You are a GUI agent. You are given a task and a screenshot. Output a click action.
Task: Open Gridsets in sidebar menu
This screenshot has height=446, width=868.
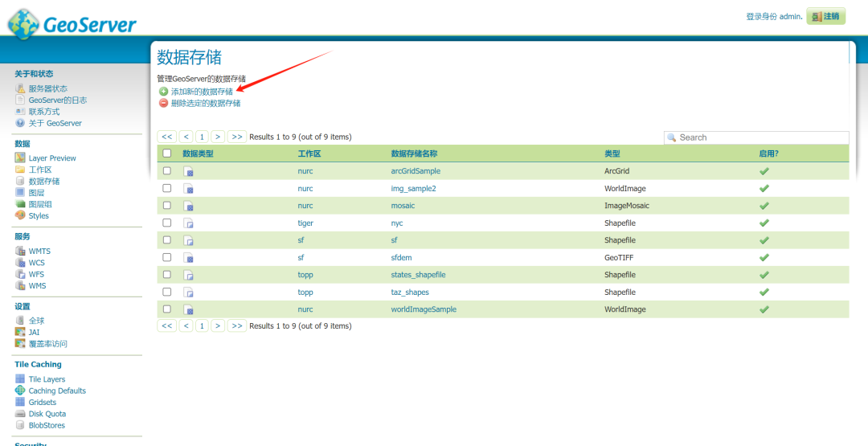click(x=43, y=403)
